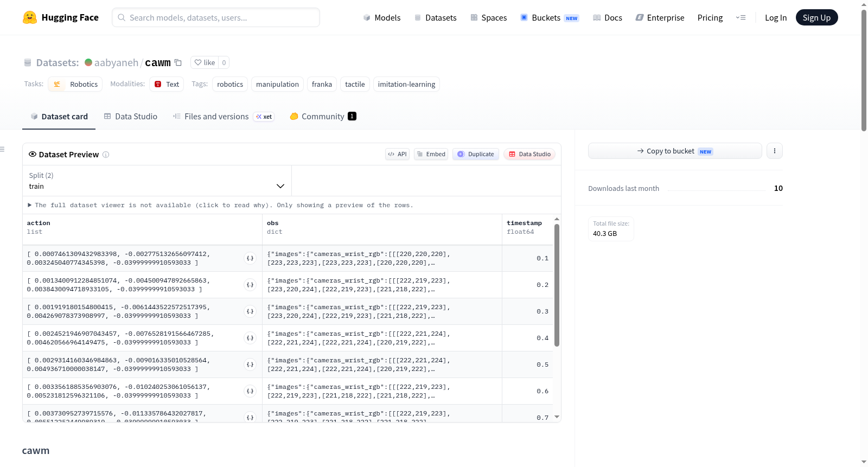Image resolution: width=868 pixels, height=467 pixels.
Task: Click the xet badge on Files tab
Action: (264, 117)
